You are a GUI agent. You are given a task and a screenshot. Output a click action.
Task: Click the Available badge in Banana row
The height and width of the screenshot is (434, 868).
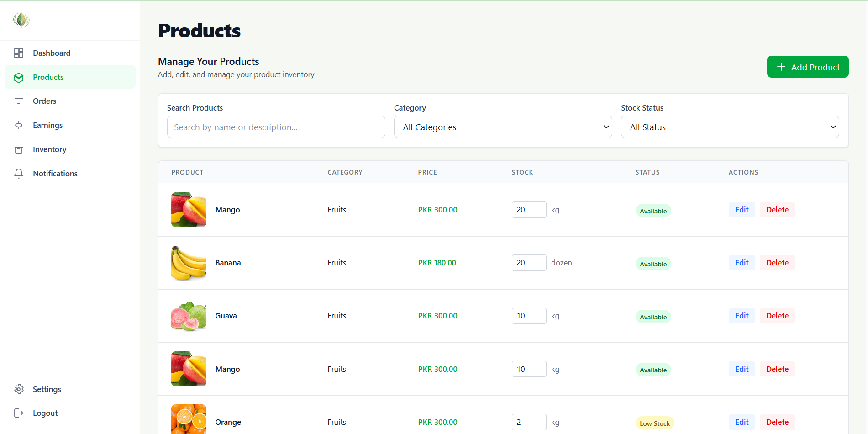coord(653,264)
